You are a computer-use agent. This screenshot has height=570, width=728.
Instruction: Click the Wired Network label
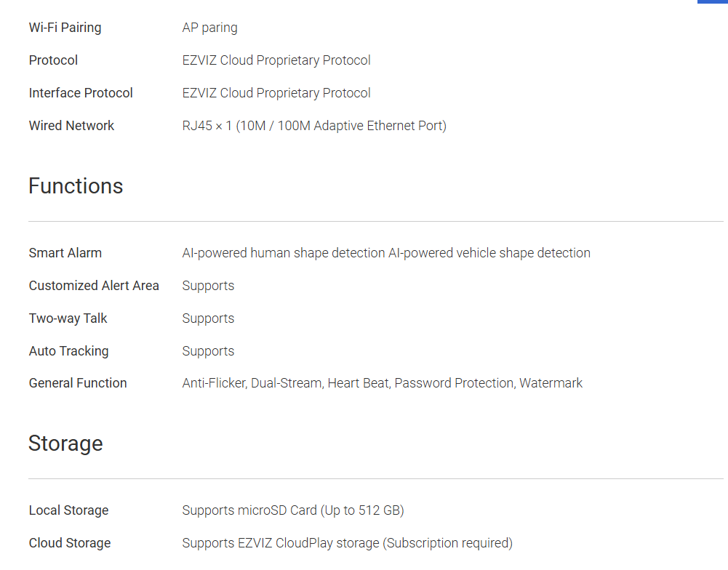point(71,126)
